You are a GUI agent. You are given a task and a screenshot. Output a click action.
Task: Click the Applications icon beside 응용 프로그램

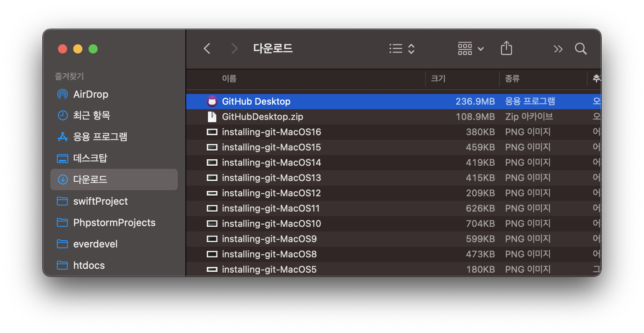point(63,137)
